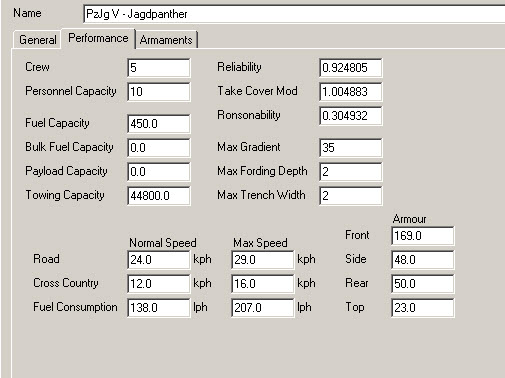Click the Reliability label

point(239,67)
